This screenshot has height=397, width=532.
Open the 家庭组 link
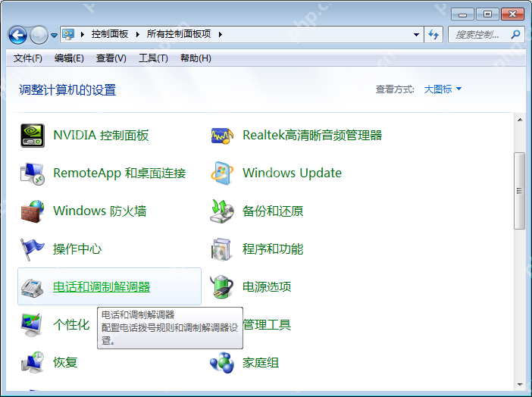pos(261,363)
